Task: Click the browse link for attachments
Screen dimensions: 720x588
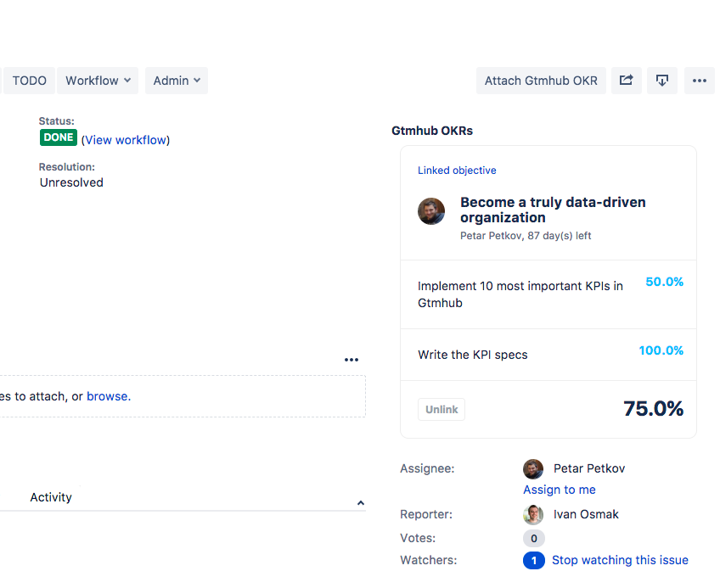Action: point(109,396)
